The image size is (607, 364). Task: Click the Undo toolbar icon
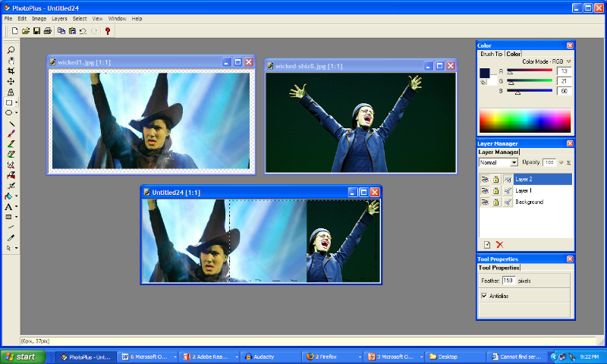coord(83,31)
